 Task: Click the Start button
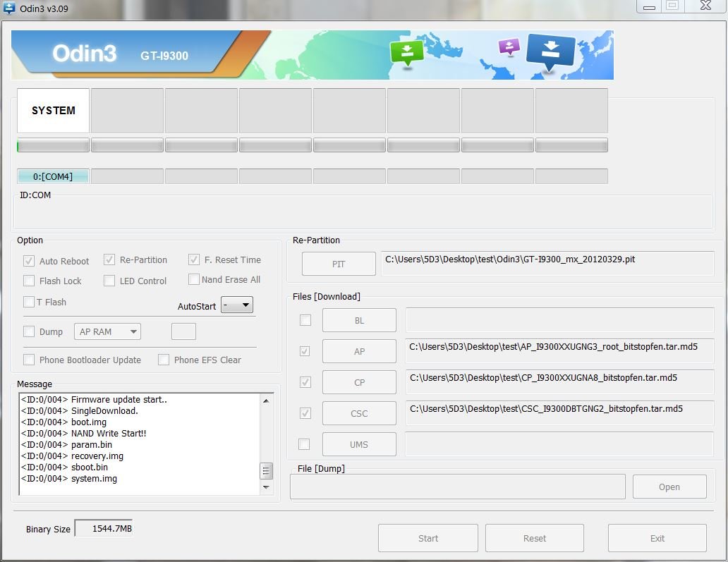pyautogui.click(x=427, y=538)
